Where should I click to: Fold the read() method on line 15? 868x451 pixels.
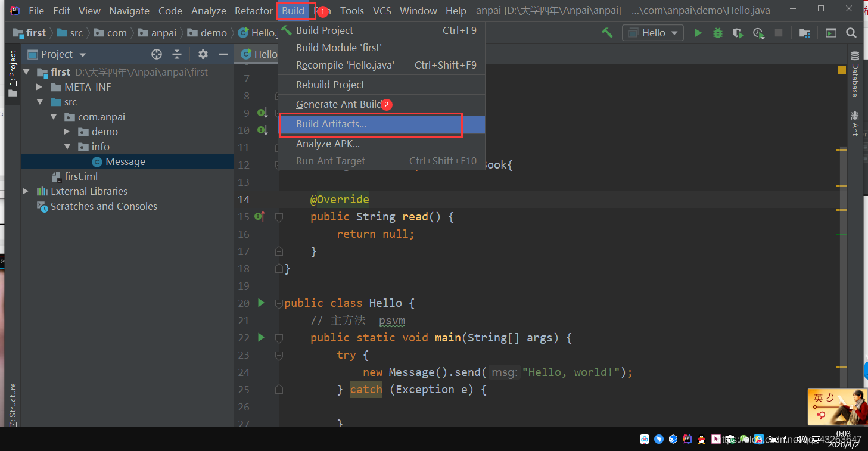point(279,217)
